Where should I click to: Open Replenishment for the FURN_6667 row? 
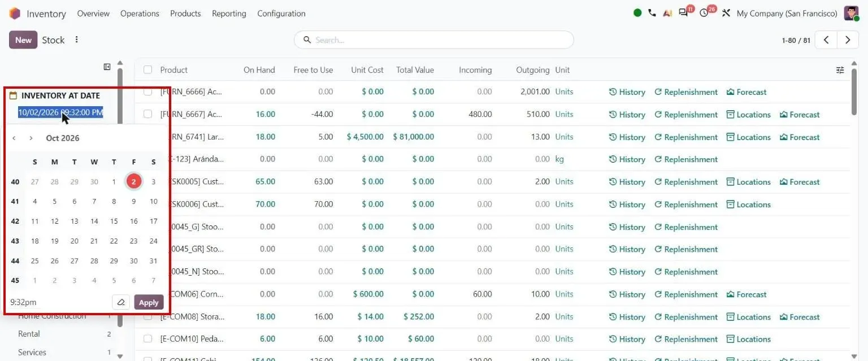686,115
